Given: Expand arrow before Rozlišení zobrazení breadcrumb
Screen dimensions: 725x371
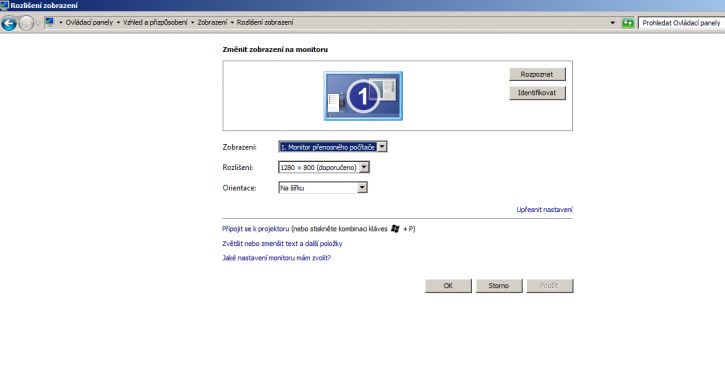Looking at the screenshot, I should tap(232, 22).
